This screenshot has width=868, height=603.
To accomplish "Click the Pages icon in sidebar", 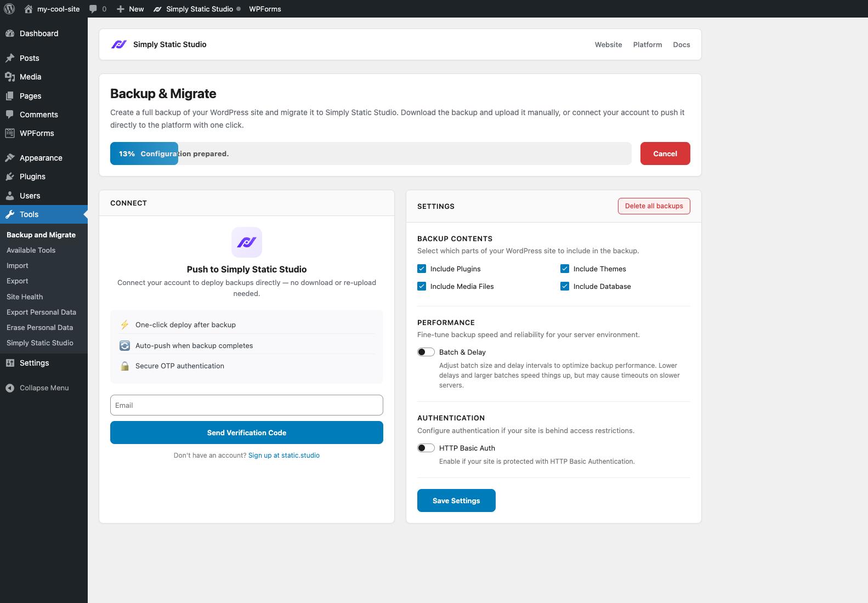I will pos(10,96).
